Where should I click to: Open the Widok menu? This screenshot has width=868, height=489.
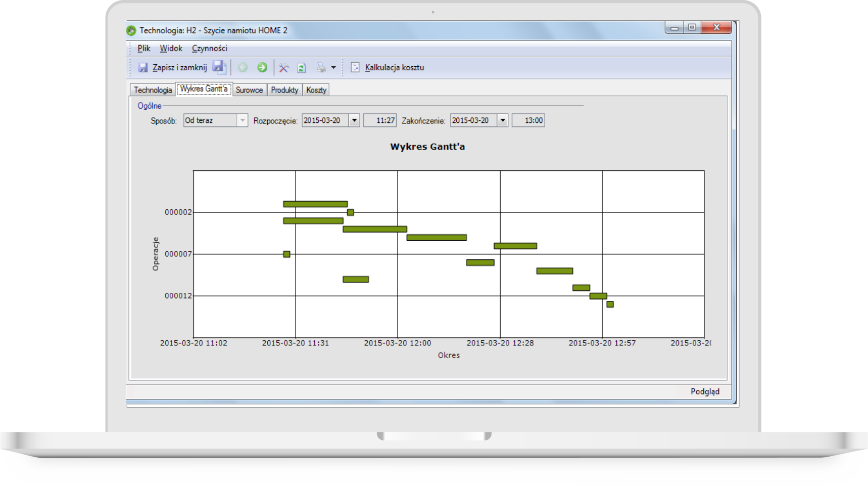pyautogui.click(x=171, y=48)
